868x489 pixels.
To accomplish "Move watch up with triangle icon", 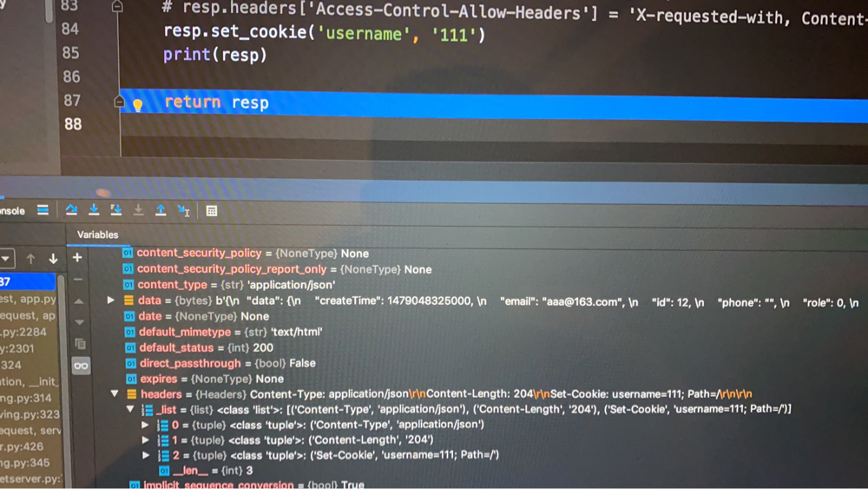I will click(79, 301).
